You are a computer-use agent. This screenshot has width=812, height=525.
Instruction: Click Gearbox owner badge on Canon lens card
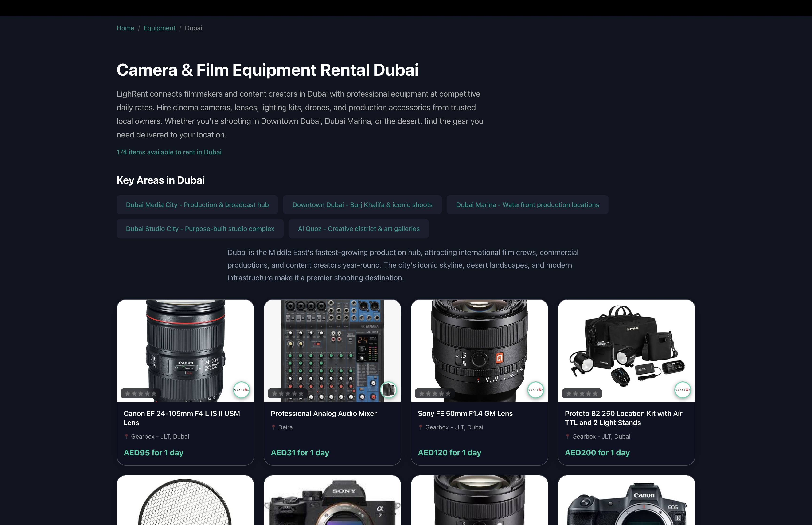coord(241,390)
